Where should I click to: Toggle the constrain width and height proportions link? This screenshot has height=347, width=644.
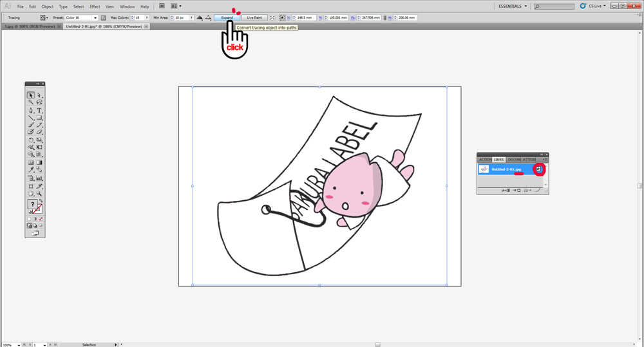coord(385,17)
